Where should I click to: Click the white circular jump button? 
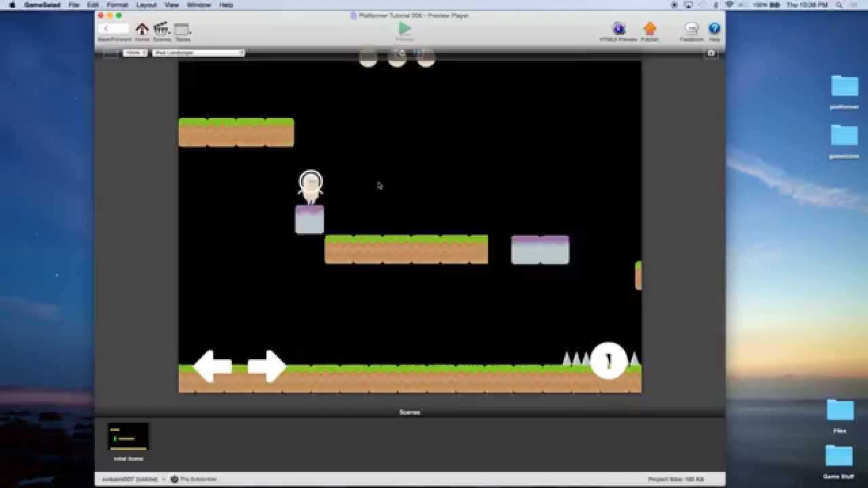(608, 361)
